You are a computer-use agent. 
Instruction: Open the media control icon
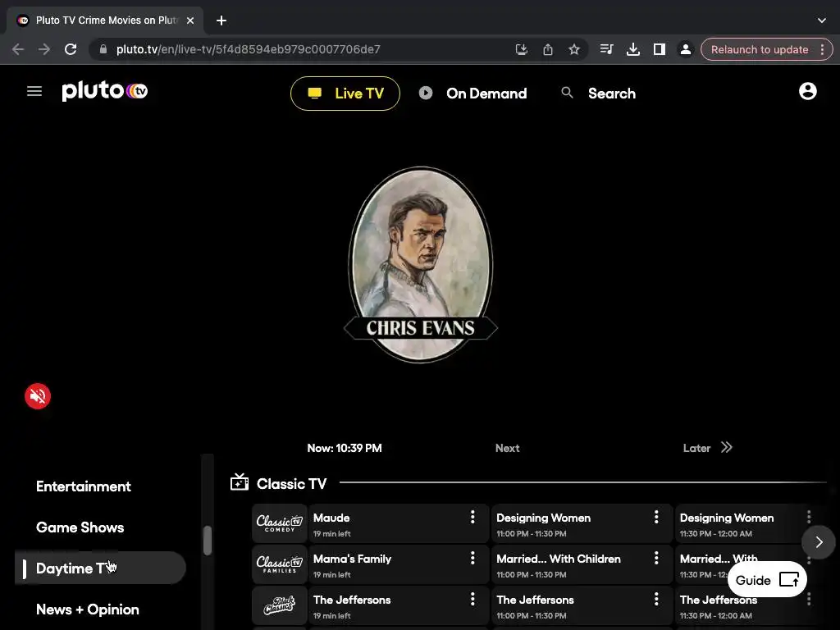click(606, 49)
